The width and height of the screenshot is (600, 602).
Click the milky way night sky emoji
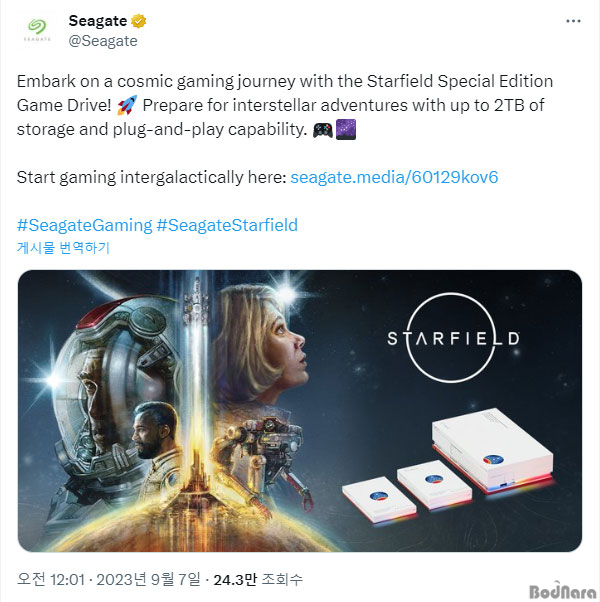point(346,129)
